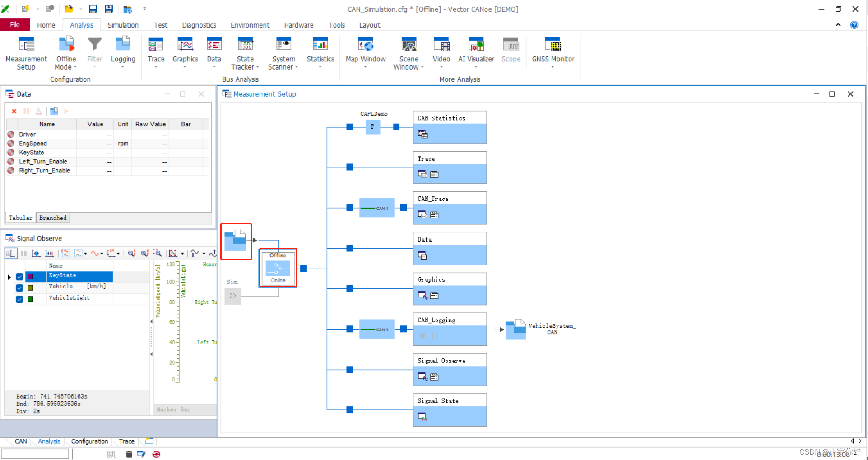This screenshot has width=868, height=460.
Task: Toggle the Offline/Online mode switch
Action: (x=278, y=268)
